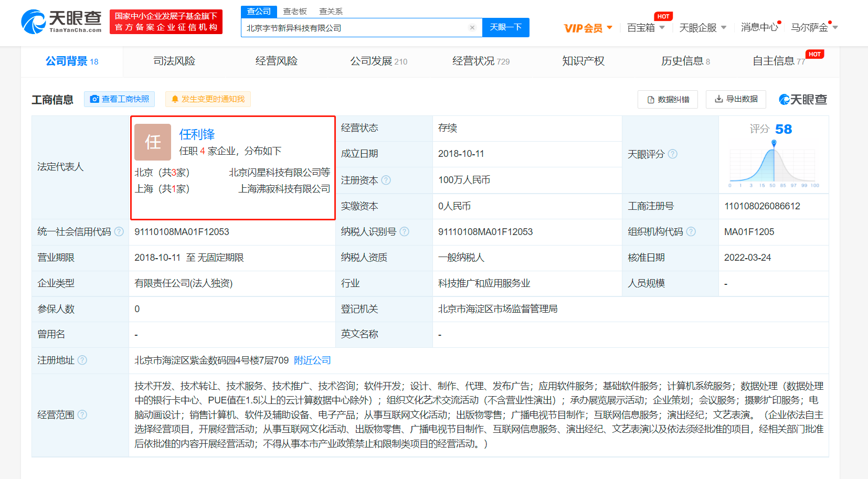Click the 0人民币 paid-in capital value
This screenshot has width=868, height=479.
[454, 206]
